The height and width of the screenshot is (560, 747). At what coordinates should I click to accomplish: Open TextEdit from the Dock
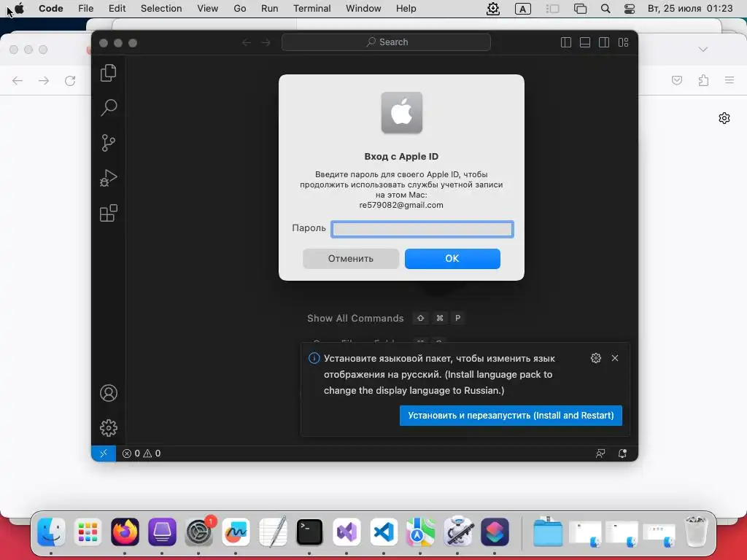pos(273,532)
